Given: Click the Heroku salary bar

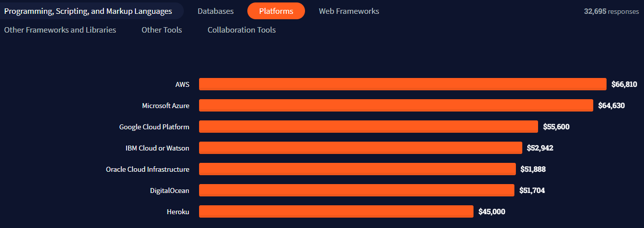Looking at the screenshot, I should coord(336,212).
